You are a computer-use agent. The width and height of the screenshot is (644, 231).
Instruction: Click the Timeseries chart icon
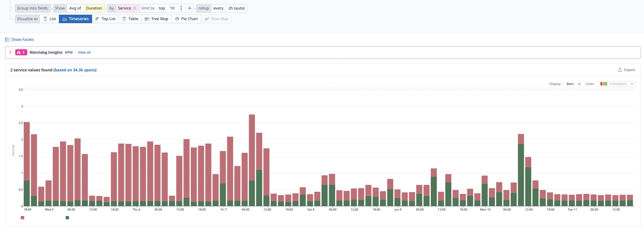[65, 19]
